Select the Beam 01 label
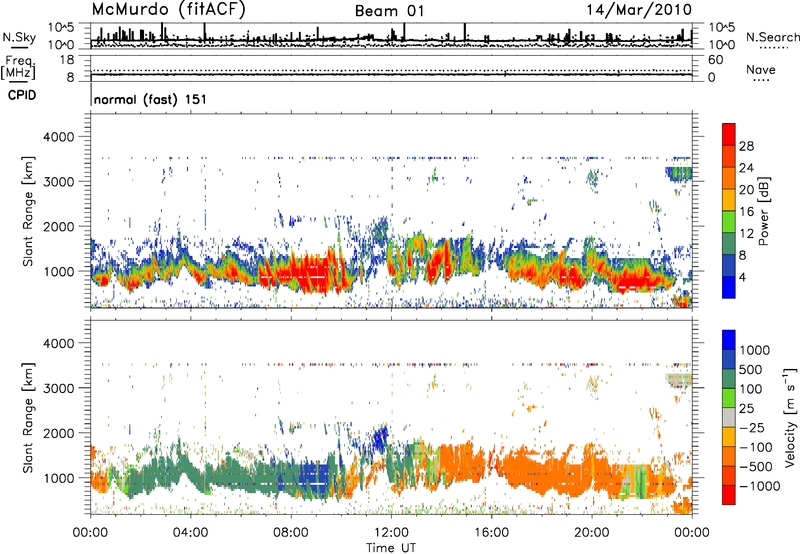 pos(389,11)
